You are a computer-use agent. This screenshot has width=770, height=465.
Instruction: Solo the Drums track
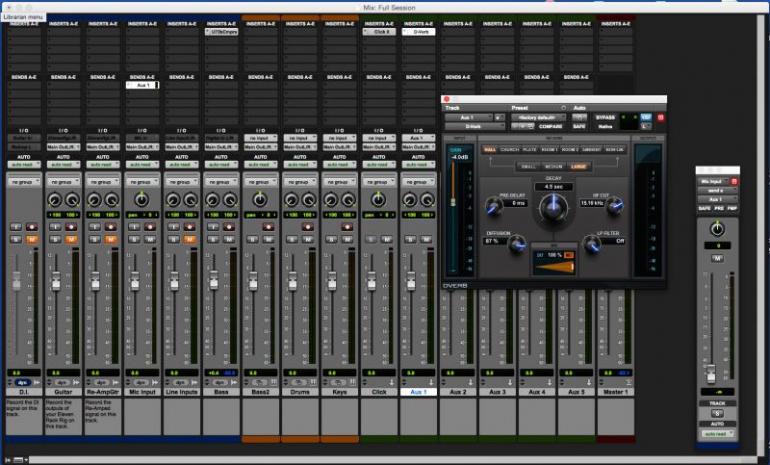pyautogui.click(x=292, y=239)
